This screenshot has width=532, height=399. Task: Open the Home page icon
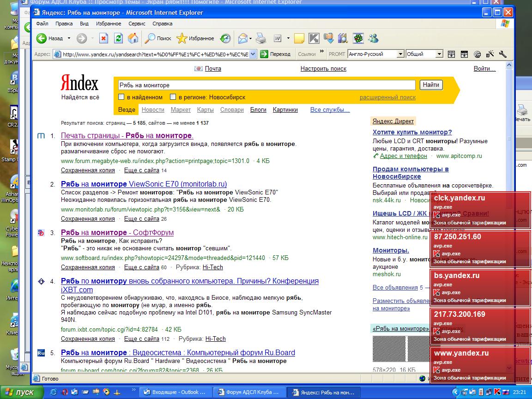pyautogui.click(x=133, y=38)
